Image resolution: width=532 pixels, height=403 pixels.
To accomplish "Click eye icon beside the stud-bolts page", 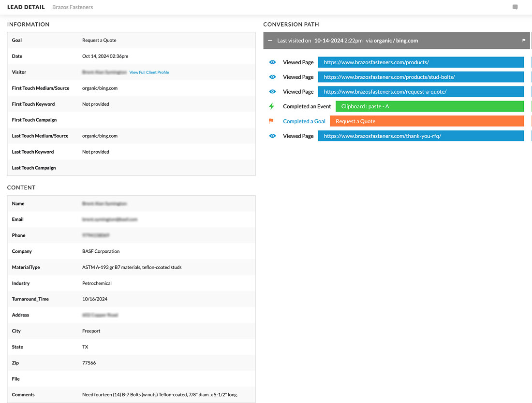I will [272, 77].
